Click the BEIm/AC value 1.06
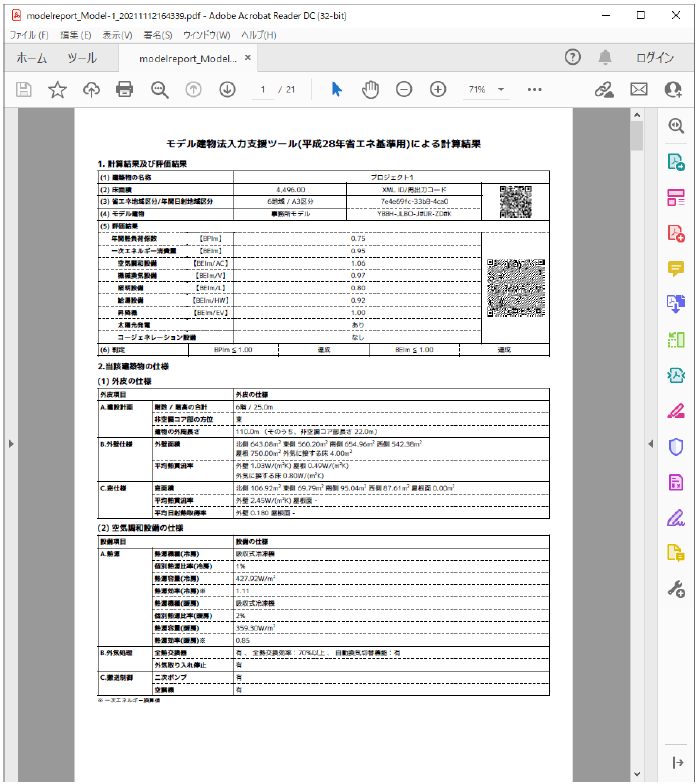This screenshot has height=784, width=697. click(358, 263)
